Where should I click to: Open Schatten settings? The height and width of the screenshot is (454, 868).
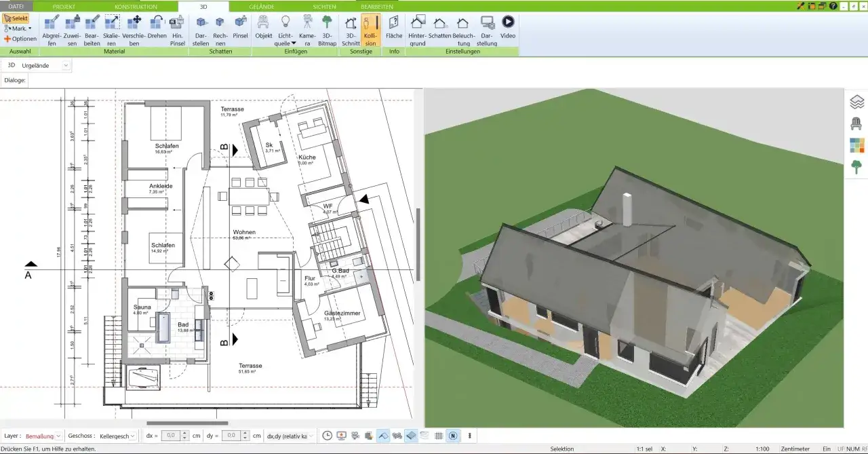tap(440, 27)
